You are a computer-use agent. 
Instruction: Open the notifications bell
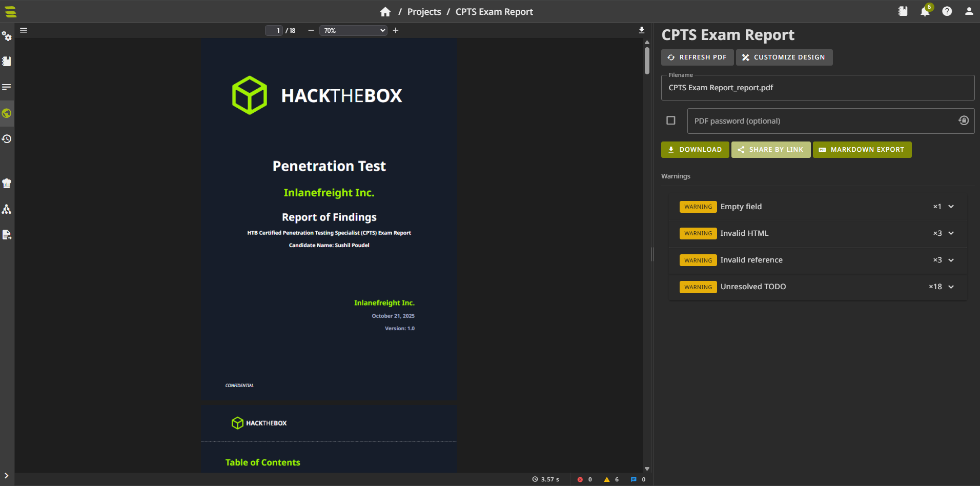tap(925, 11)
